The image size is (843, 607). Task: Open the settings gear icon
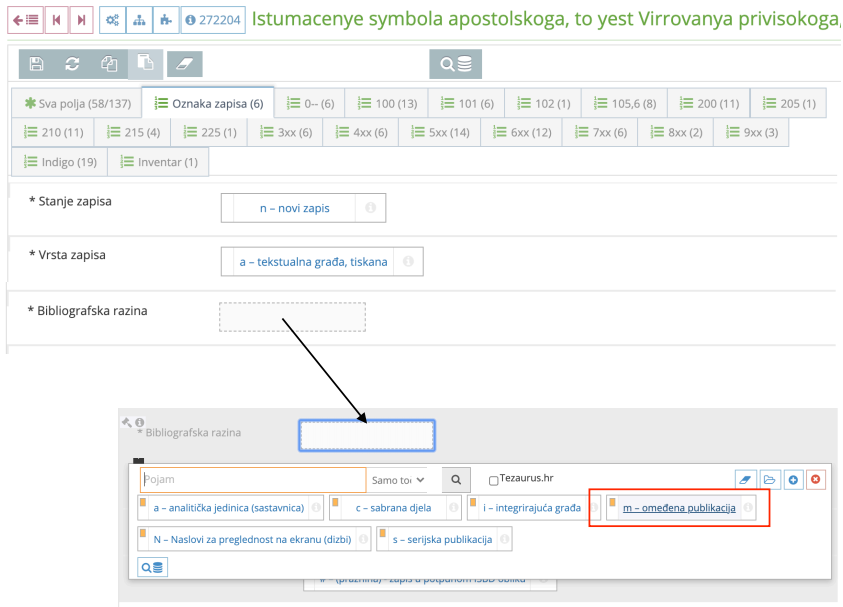pos(113,19)
